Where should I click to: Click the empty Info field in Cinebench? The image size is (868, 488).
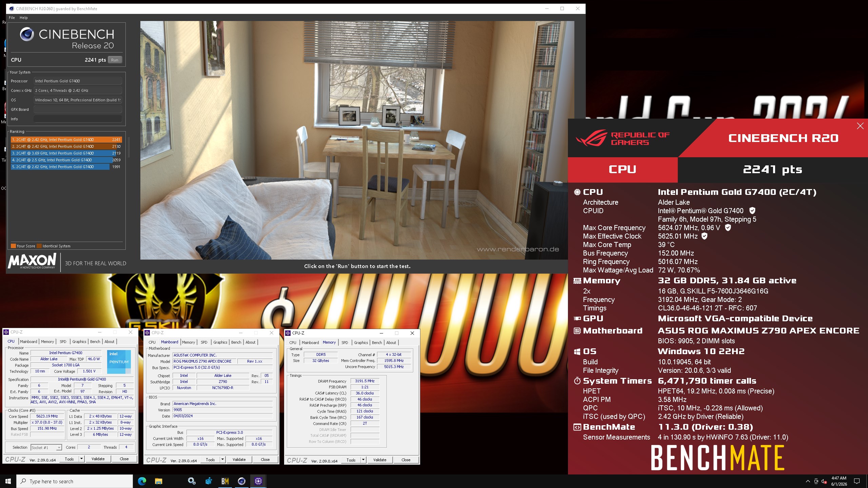click(78, 119)
